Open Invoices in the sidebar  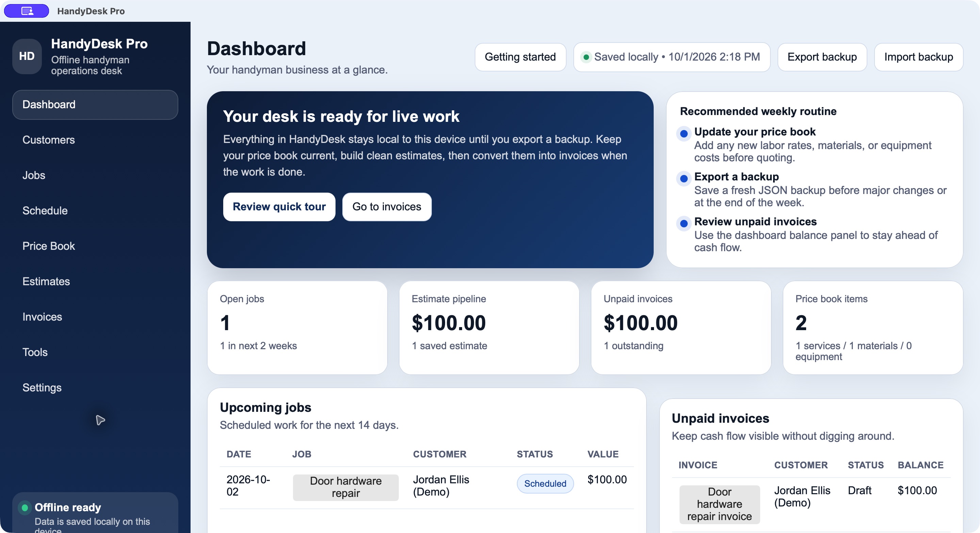click(95, 317)
